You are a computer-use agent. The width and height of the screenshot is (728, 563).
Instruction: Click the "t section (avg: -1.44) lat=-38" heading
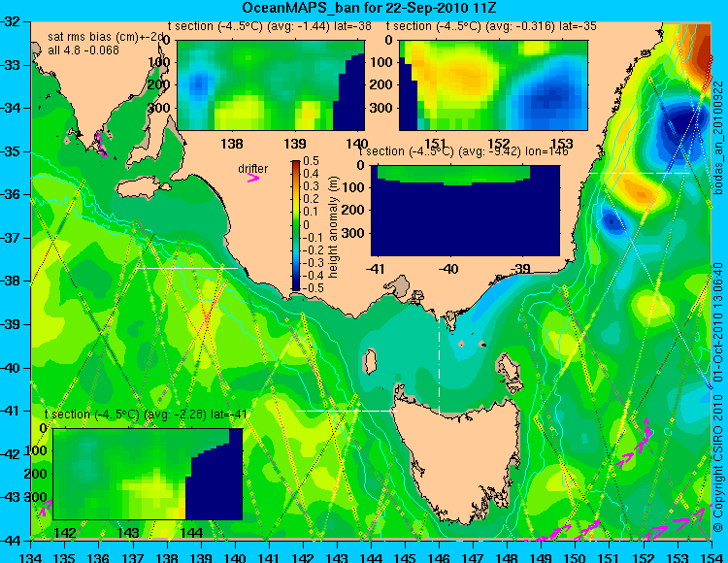[270, 26]
